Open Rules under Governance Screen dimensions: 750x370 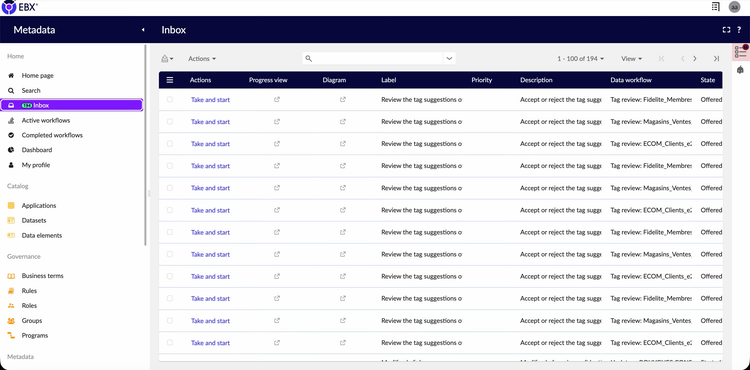(29, 291)
